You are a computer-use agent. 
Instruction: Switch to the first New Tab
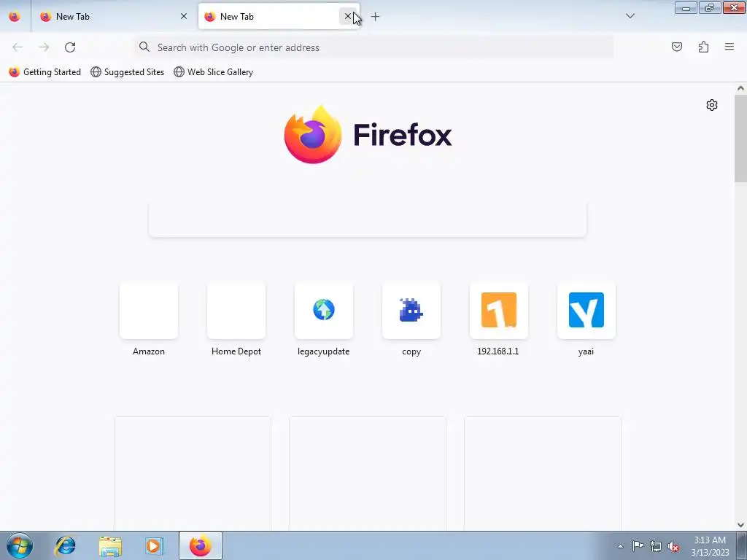coord(113,17)
